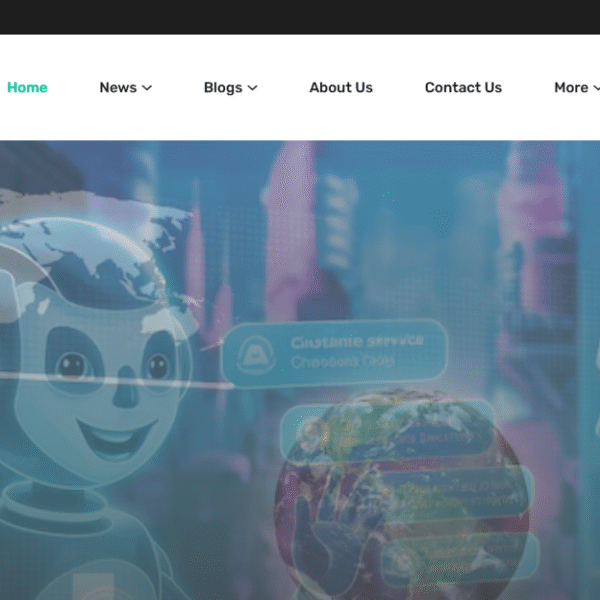Click the Blogs menu label

222,87
